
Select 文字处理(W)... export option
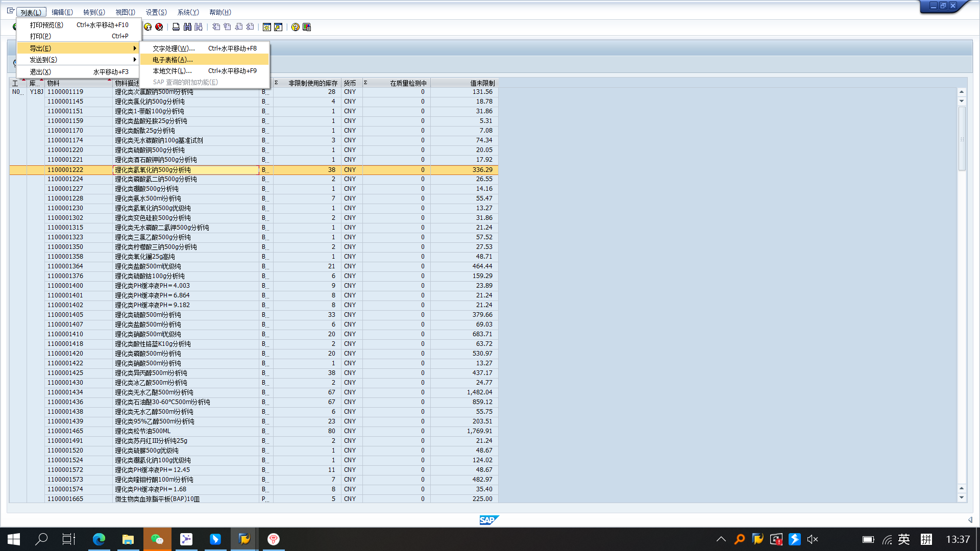coord(204,48)
